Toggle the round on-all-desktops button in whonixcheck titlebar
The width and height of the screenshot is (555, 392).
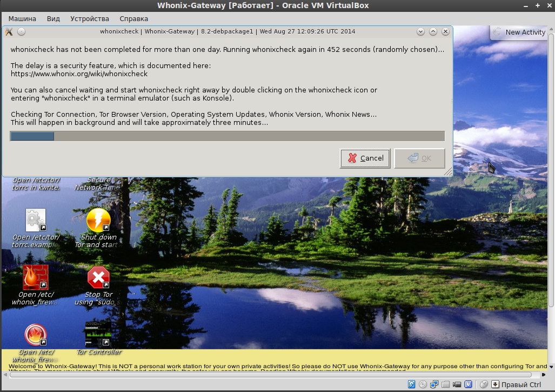pos(21,32)
